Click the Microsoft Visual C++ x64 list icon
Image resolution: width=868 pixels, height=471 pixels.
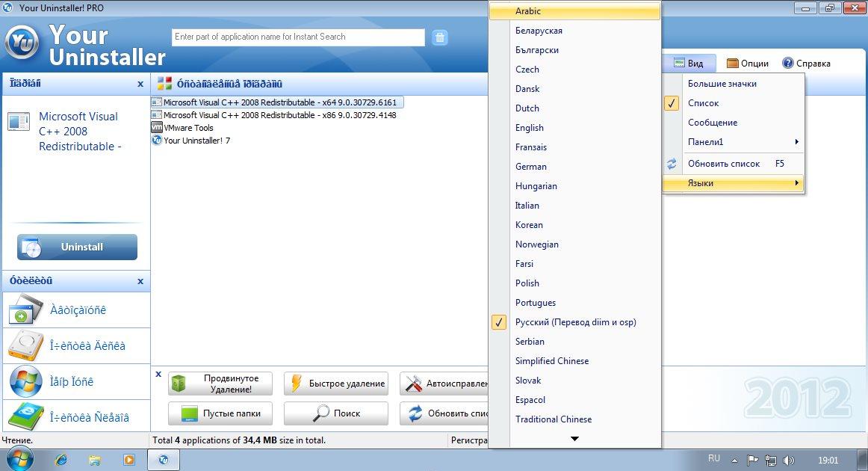point(157,102)
